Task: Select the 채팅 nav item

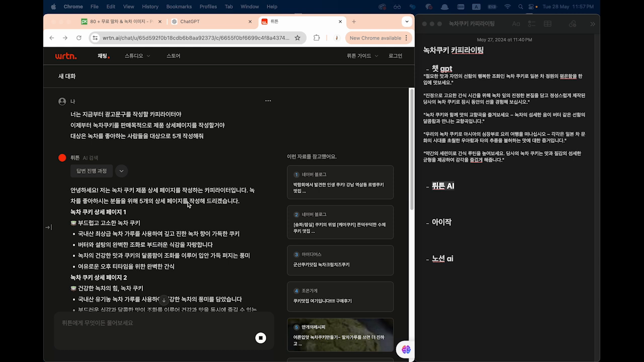Action: pyautogui.click(x=103, y=56)
